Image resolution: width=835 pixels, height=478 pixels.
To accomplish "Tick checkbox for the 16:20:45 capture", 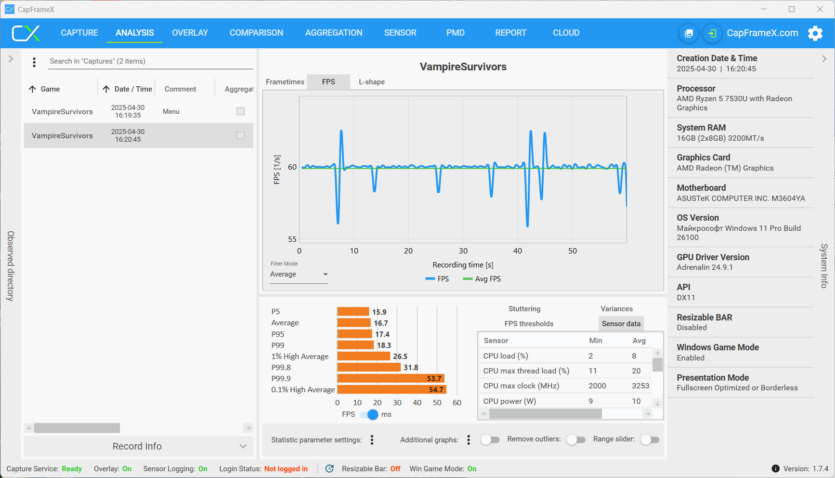I will (241, 135).
